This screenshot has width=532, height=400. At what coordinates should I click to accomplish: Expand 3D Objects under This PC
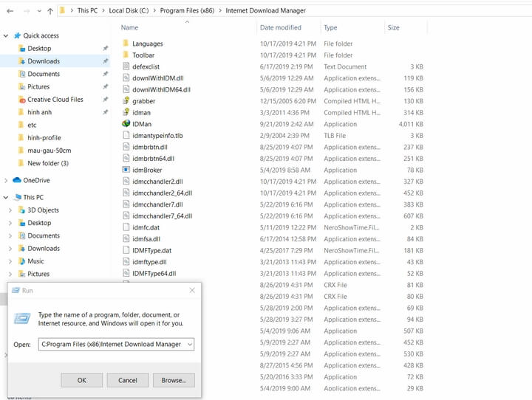[10, 210]
